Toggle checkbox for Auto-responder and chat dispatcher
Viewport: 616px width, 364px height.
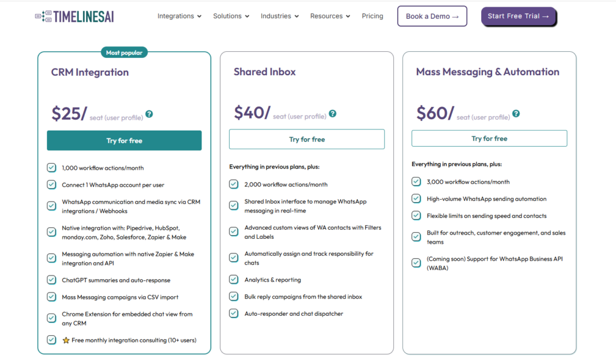tap(233, 313)
